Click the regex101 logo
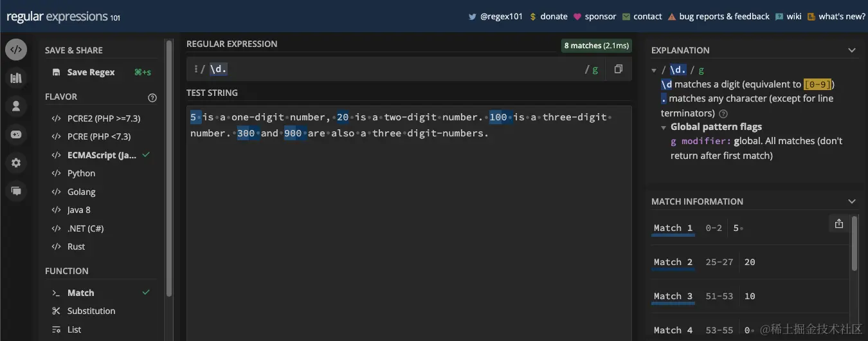This screenshot has height=341, width=868. point(63,17)
